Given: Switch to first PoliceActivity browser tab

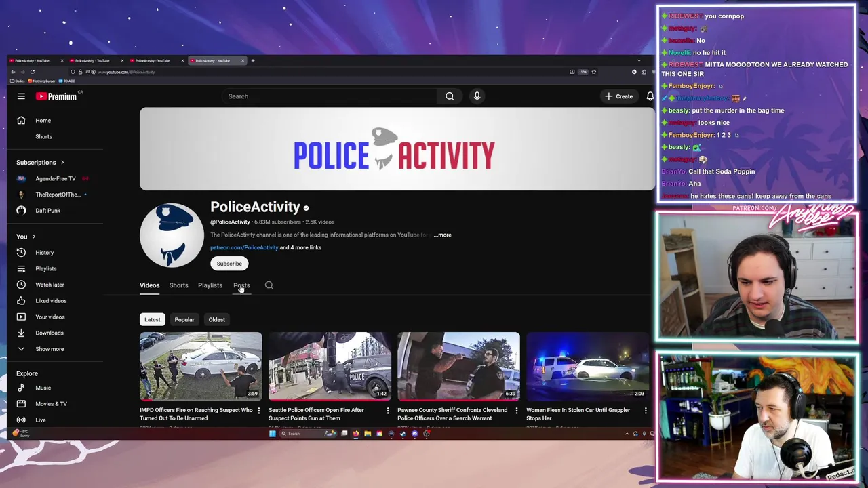Looking at the screenshot, I should [34, 61].
